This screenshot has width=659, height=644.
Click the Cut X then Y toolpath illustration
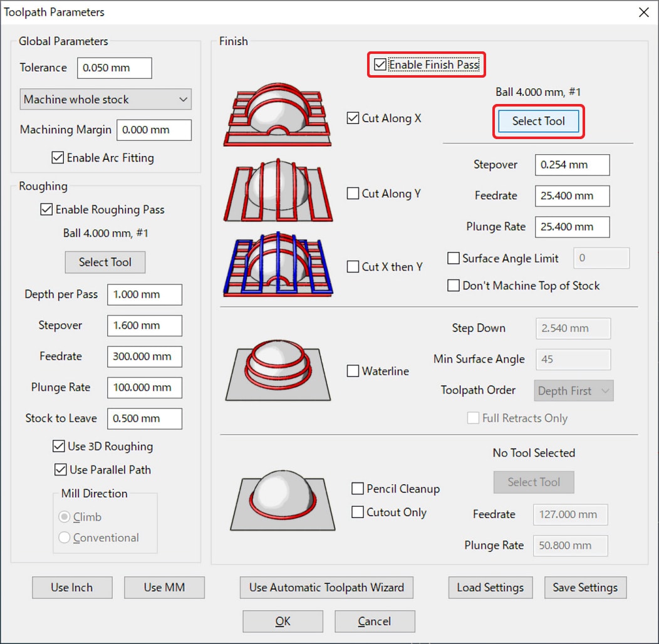278,264
